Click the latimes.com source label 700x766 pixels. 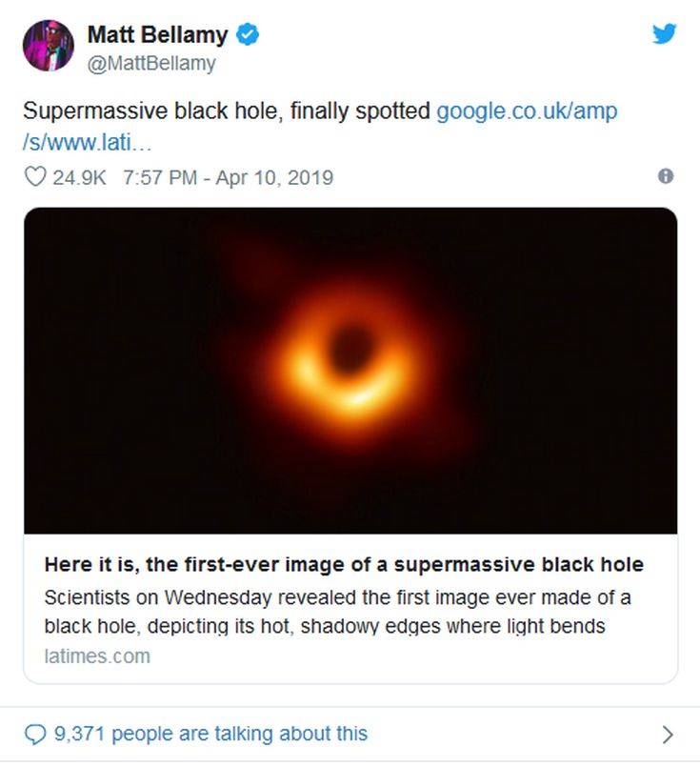tap(97, 656)
